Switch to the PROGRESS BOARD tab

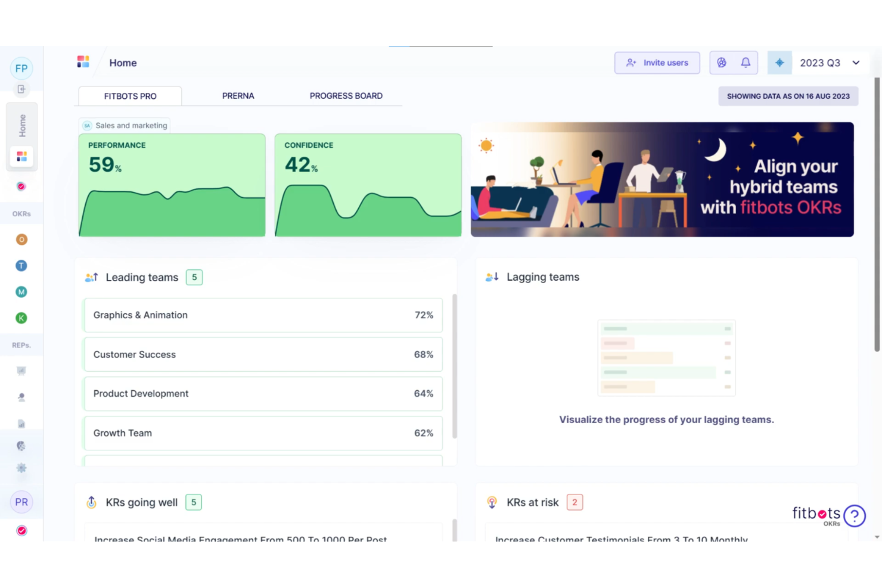[346, 95]
